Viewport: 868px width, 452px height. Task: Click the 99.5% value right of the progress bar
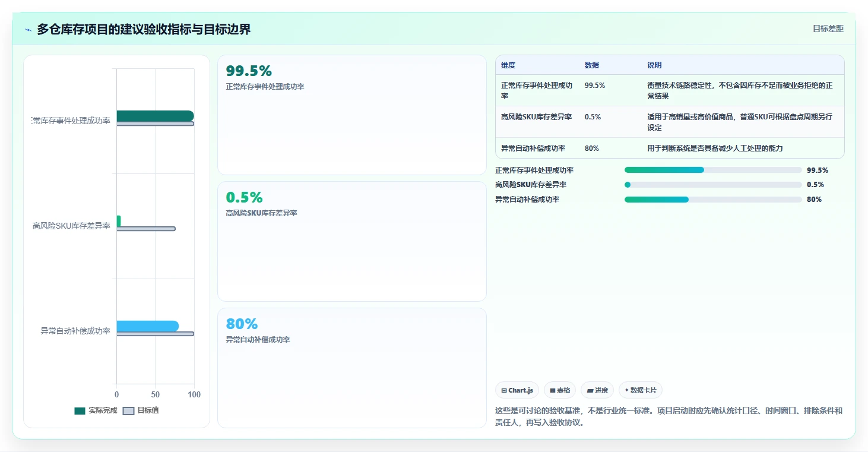[818, 170]
